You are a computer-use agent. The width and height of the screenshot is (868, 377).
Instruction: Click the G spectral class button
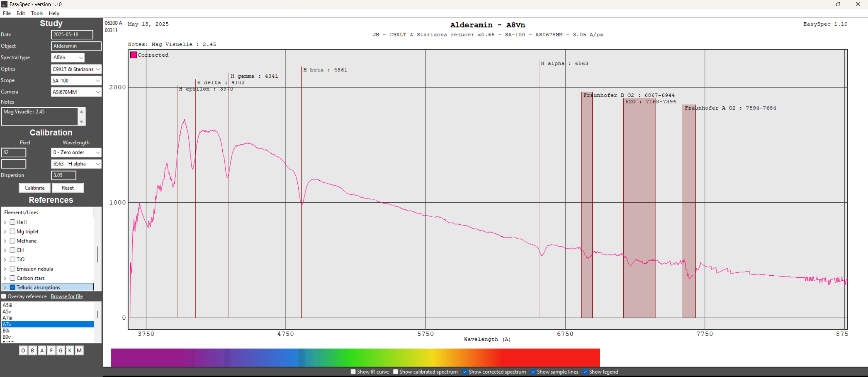point(60,351)
